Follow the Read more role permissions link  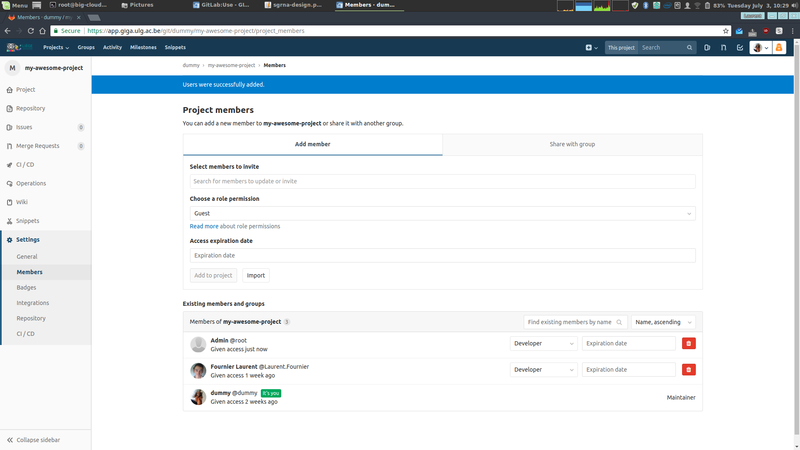pos(204,227)
